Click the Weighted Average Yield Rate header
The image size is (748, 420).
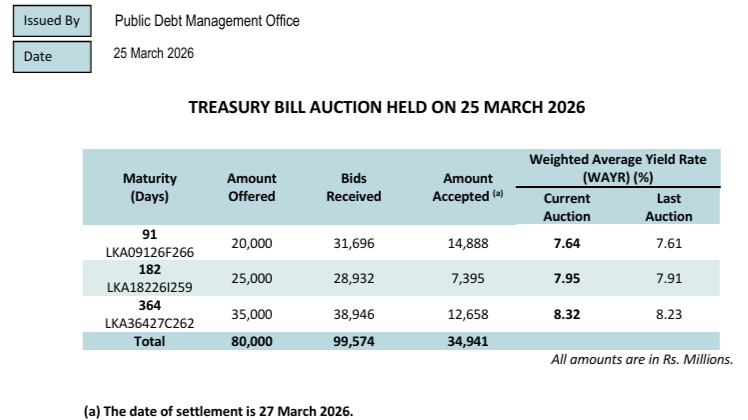coord(617,168)
